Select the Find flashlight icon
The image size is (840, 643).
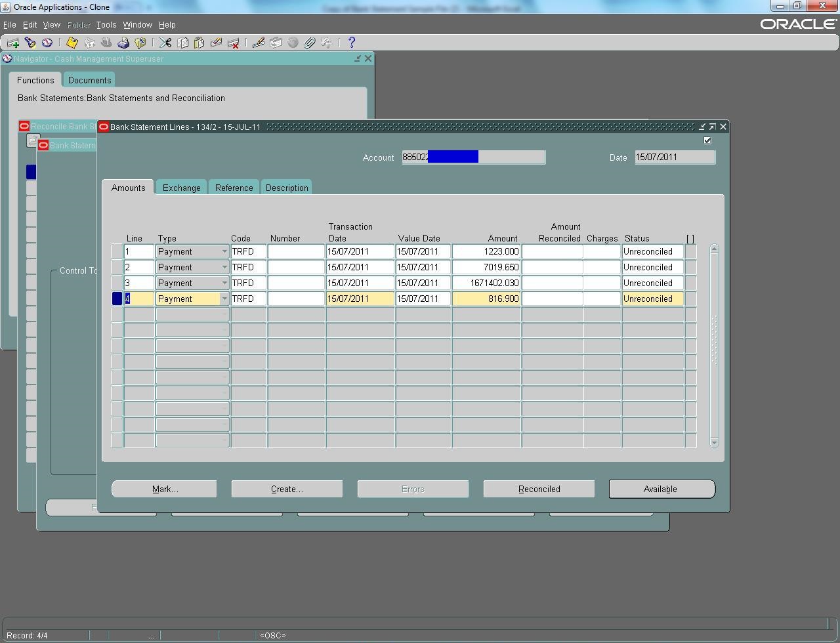tap(30, 43)
